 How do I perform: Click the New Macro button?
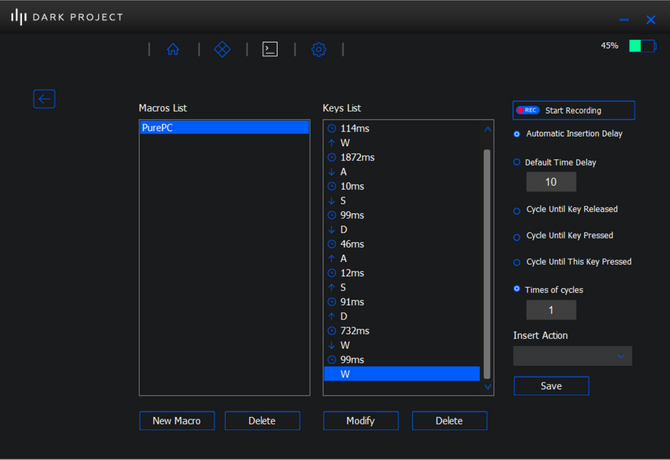tap(177, 421)
